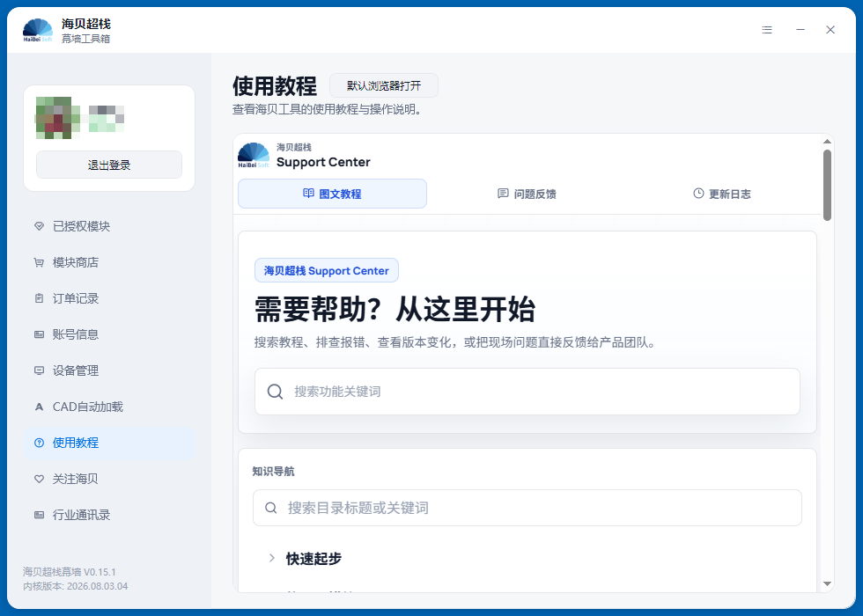The height and width of the screenshot is (616, 863).
Task: Click the 内核版本: 2026.08.03.04 text
Action: 76,586
